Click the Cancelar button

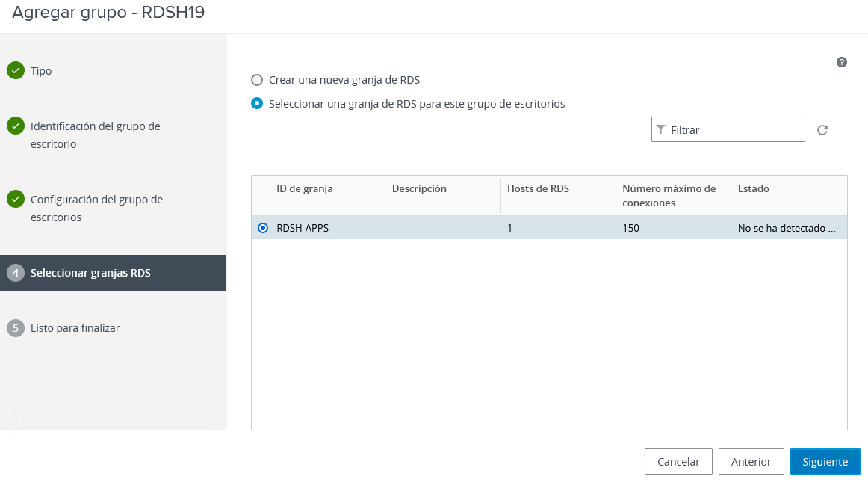(678, 461)
